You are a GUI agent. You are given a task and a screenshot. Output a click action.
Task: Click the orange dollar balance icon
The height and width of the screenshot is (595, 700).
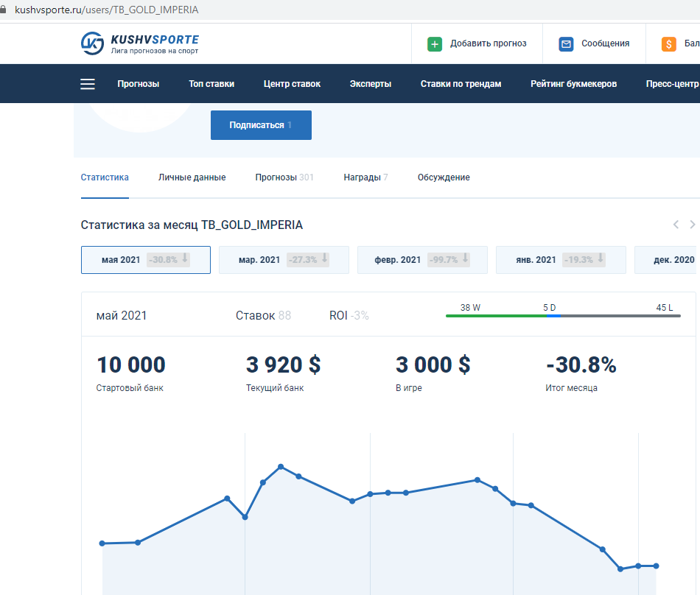(669, 44)
